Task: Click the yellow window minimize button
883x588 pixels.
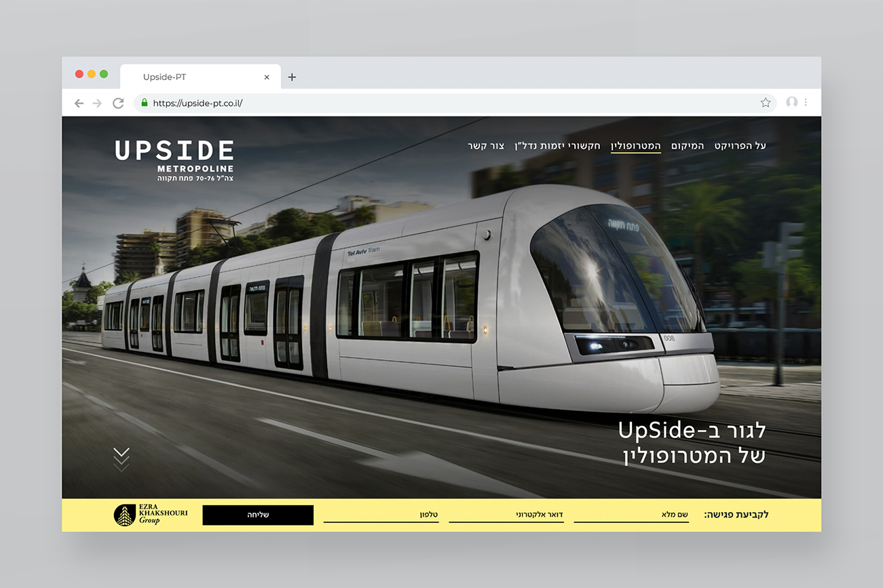Action: 92,74
